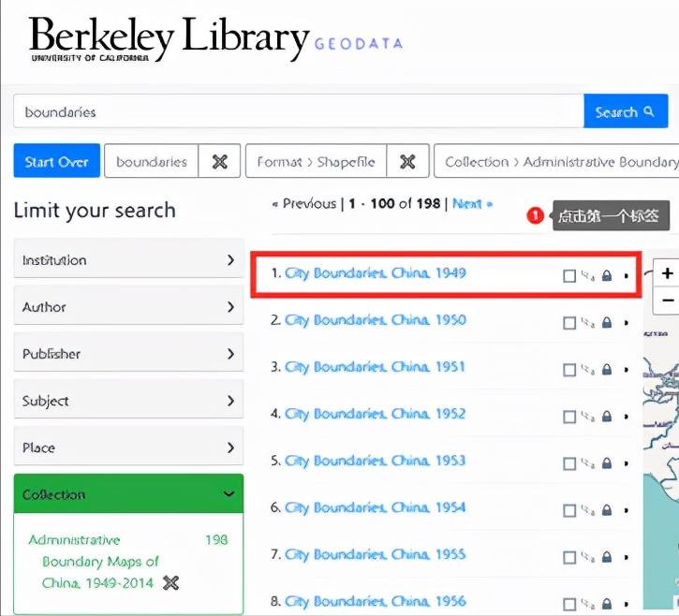Screen dimensions: 679x616
Task: Click lock icon for City Boundaries 1950
Action: click(x=607, y=322)
